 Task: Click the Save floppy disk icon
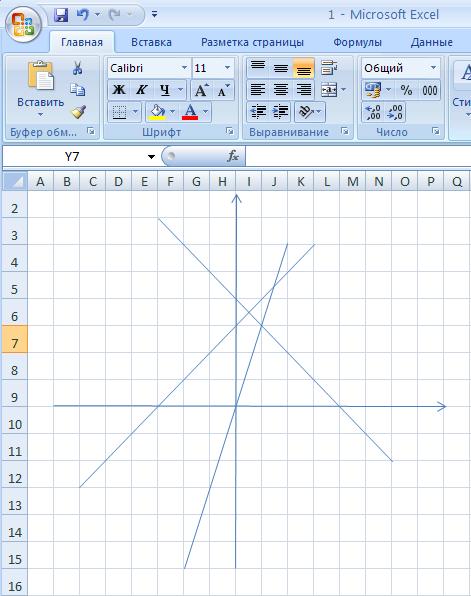coord(61,15)
